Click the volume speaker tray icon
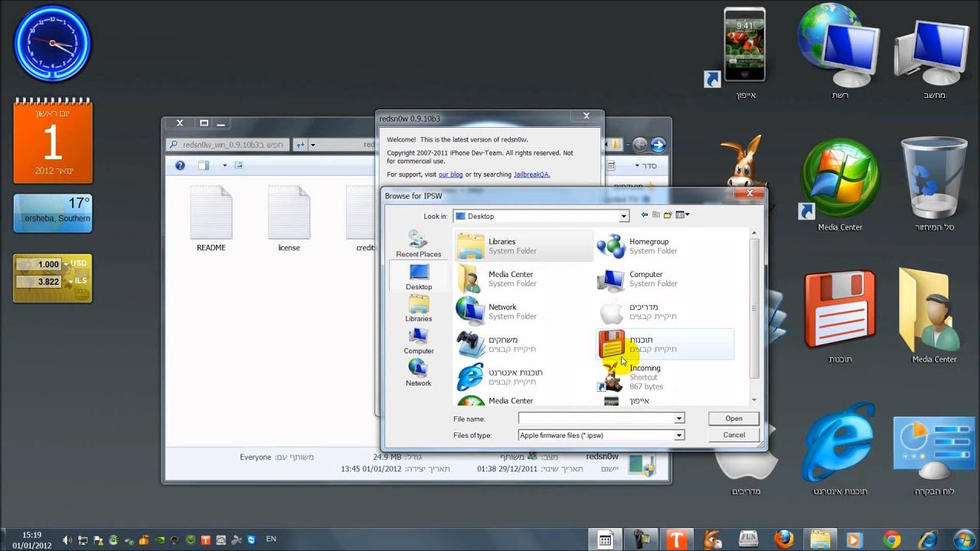This screenshot has height=551, width=980. tap(67, 540)
